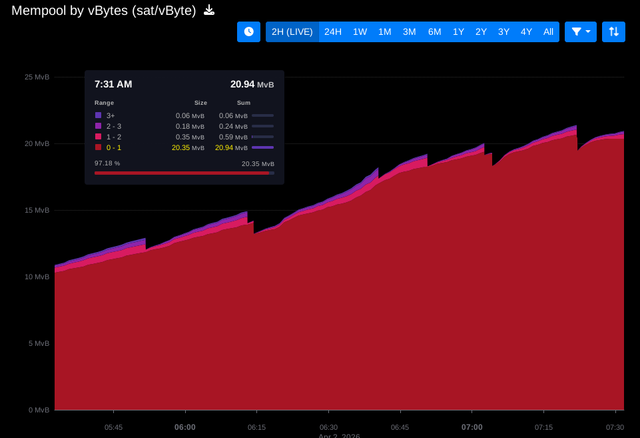Click the 10 MvB y-axis label

(37, 277)
